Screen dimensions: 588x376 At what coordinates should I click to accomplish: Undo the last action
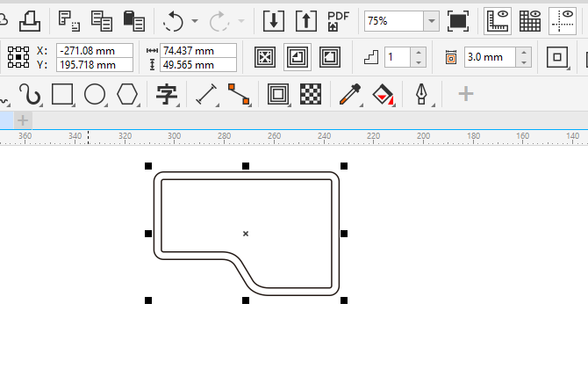coord(173,21)
